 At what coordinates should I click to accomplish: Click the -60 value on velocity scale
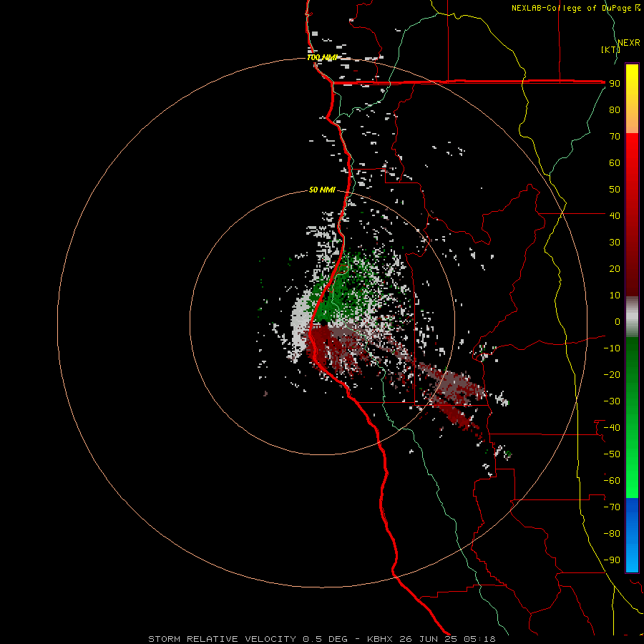(612, 481)
